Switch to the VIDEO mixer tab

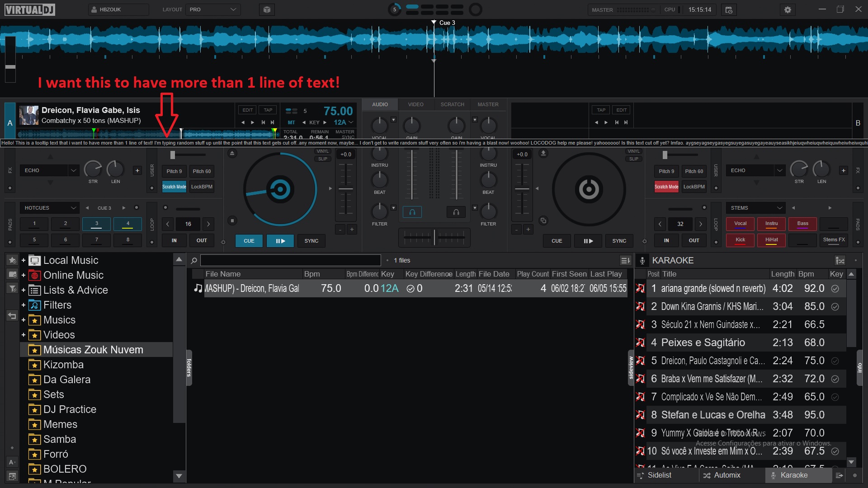[415, 104]
